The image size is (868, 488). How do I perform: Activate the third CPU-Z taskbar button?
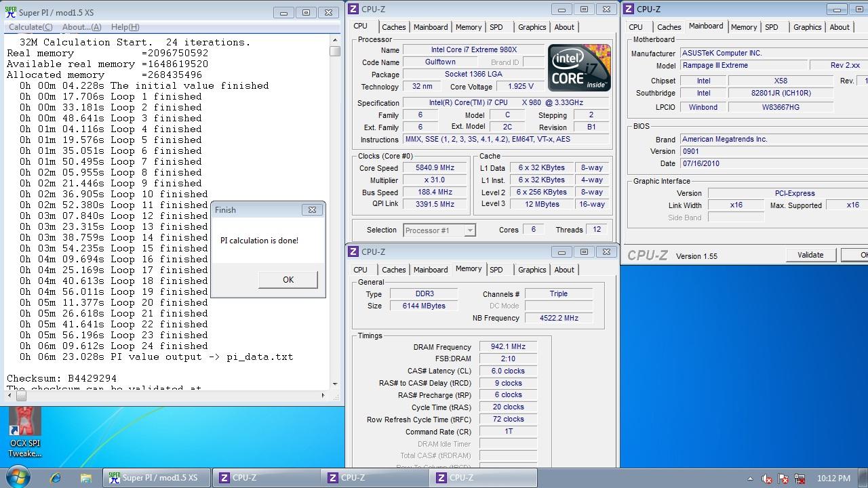(x=483, y=478)
